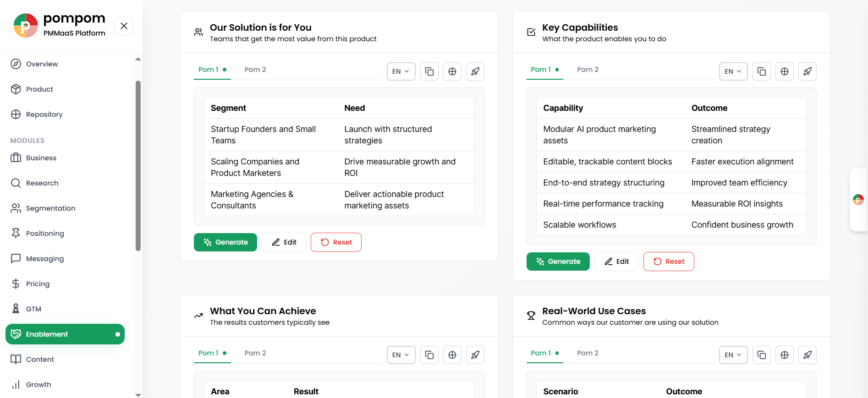Viewport: 868px width, 398px height.
Task: Click 'Drive measurable growth and ROI' cell
Action: pos(406,168)
